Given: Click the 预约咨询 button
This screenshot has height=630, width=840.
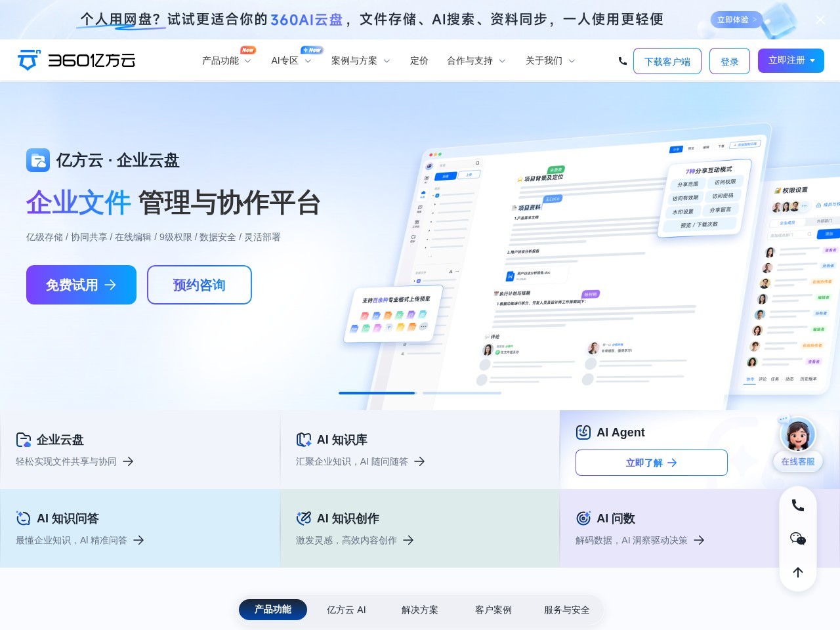Looking at the screenshot, I should coord(199,285).
